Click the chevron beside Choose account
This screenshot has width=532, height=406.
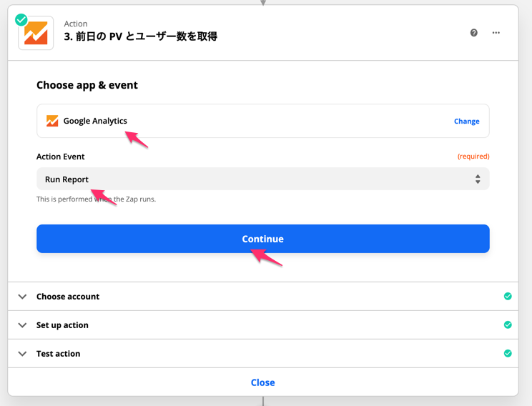click(22, 297)
